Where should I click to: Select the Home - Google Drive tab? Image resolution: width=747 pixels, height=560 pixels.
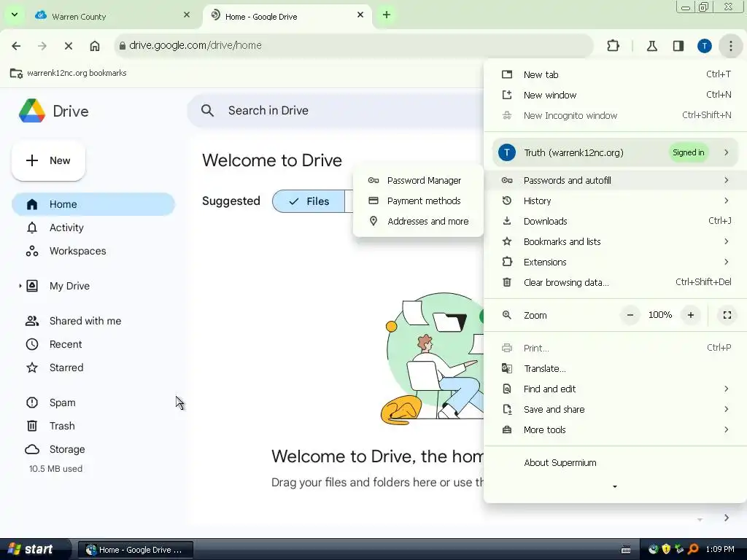[x=287, y=16]
